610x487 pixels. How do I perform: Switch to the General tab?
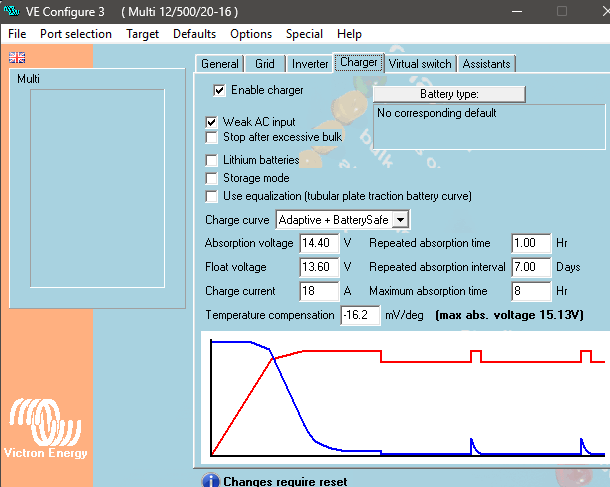point(220,64)
